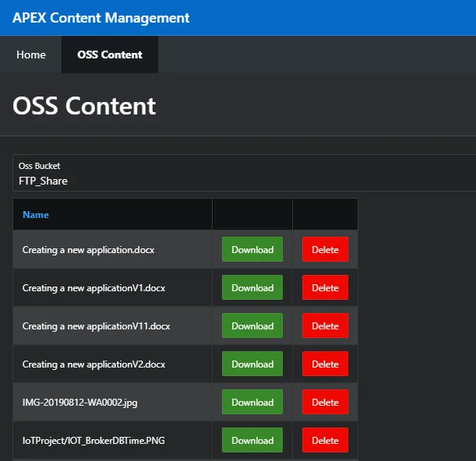Delete IMG-20190812-WA0002.jpg file

point(325,402)
